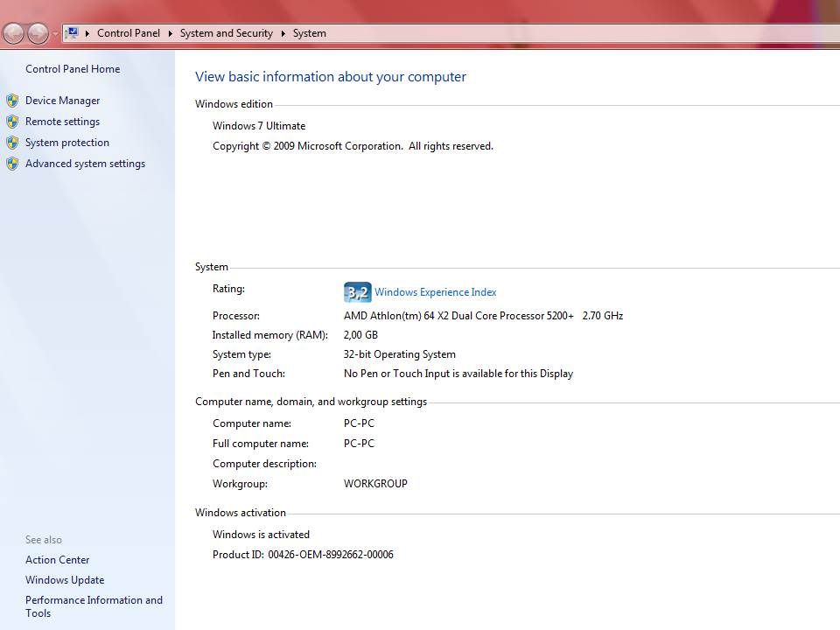840x630 pixels.
Task: Click the Forward navigation arrow button
Action: [38, 34]
